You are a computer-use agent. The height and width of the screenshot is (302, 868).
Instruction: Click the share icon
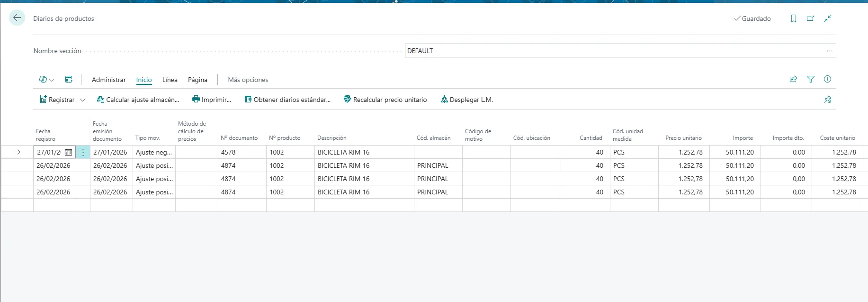point(793,79)
